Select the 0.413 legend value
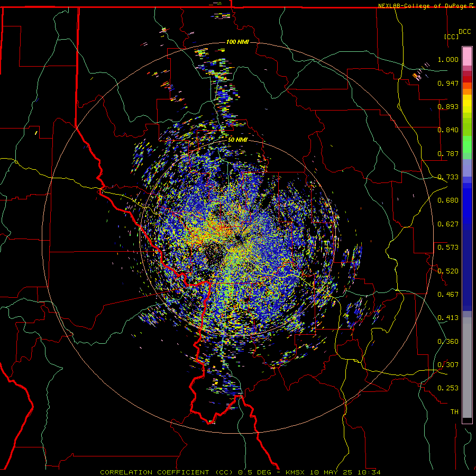This screenshot has height=476, width=476. pos(448,318)
